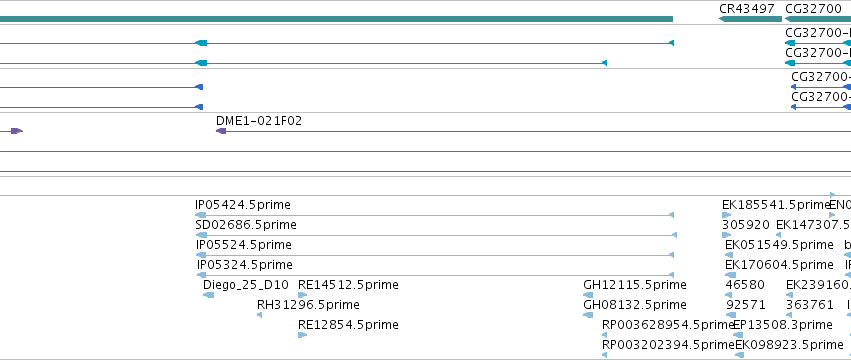This screenshot has width=851, height=360.
Task: Select the GH08132.5prime arrow glyph
Action: [588, 315]
